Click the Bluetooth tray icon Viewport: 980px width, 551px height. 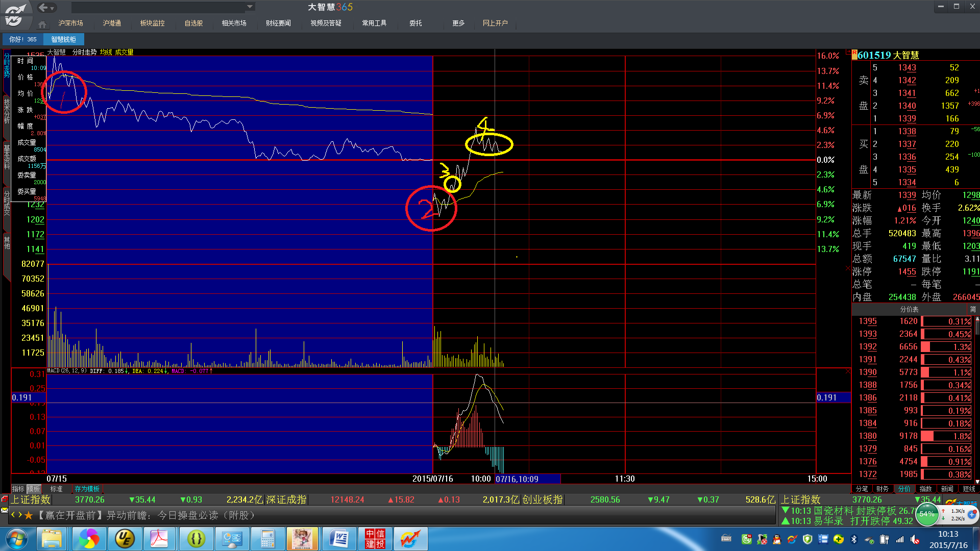coord(854,539)
